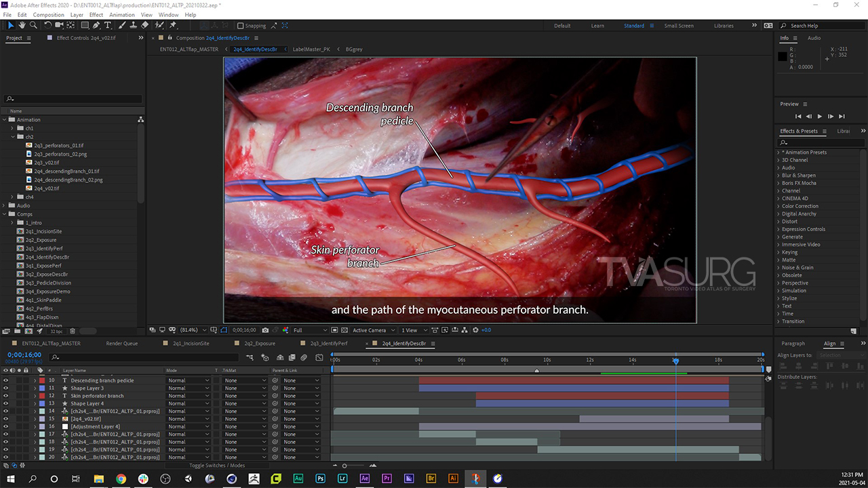Go to ENT012_ALTflap_MASTER in the breadcrumb
This screenshot has width=868, height=488.
pos(189,49)
